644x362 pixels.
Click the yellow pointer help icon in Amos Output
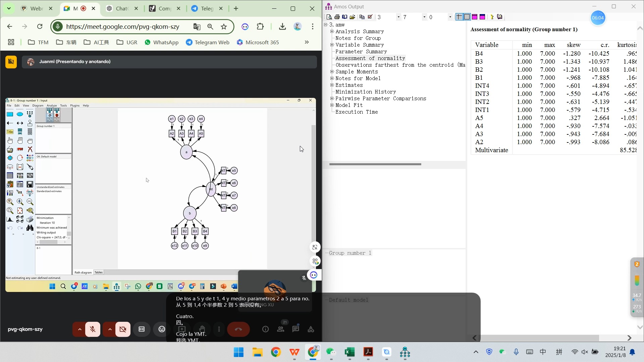pos(492,17)
